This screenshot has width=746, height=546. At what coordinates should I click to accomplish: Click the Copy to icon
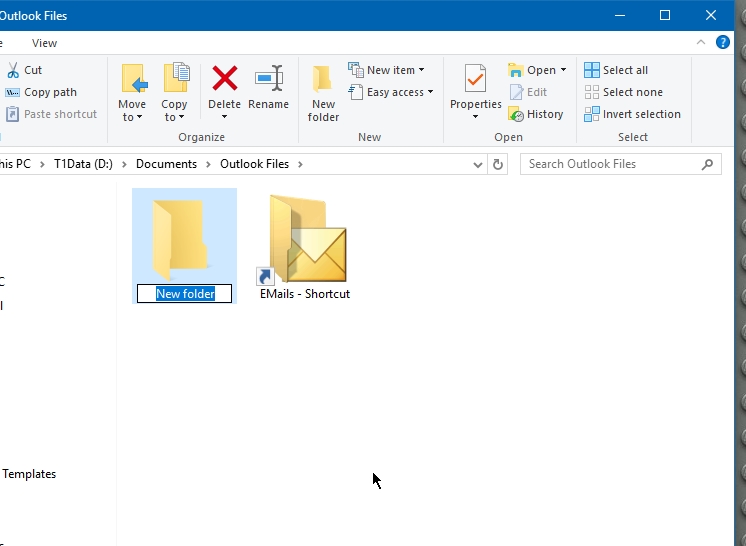(175, 80)
